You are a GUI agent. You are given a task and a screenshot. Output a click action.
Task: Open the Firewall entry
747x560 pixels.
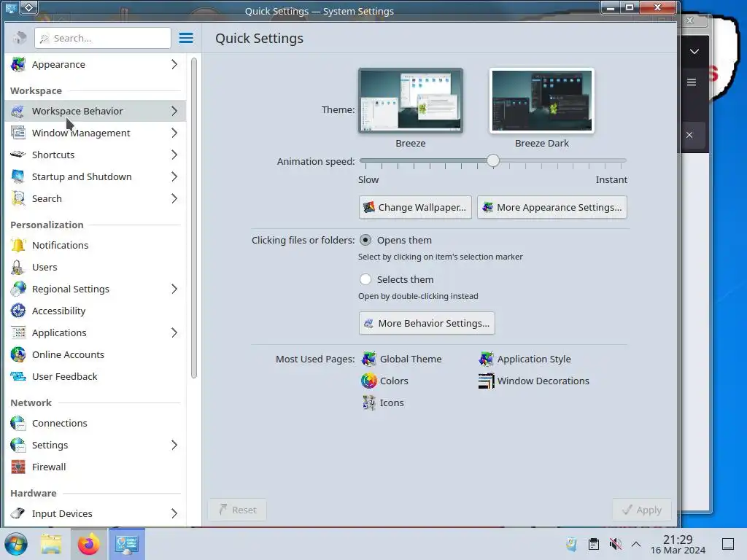(96, 467)
